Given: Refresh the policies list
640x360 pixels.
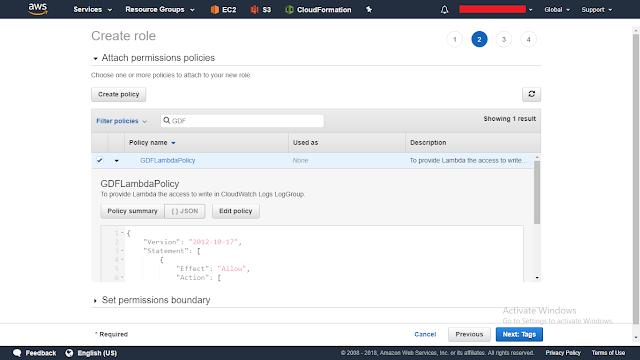Looking at the screenshot, I should coord(531,94).
